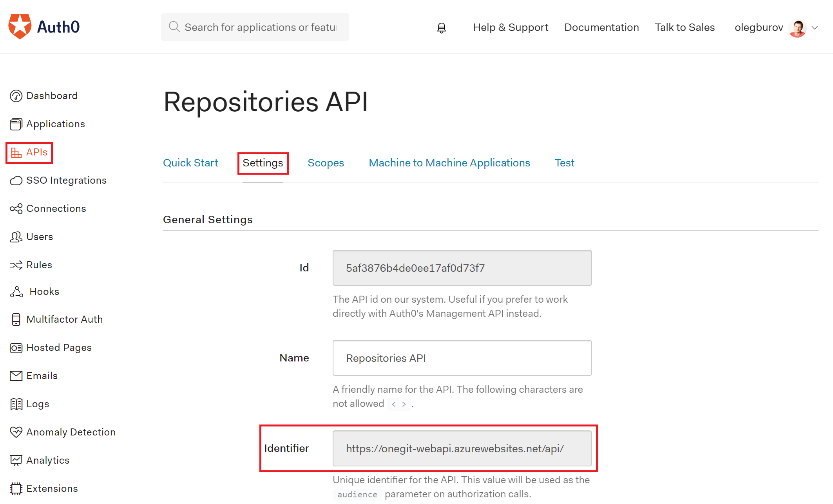Expand the olegburov account dropdown chevron

point(815,28)
